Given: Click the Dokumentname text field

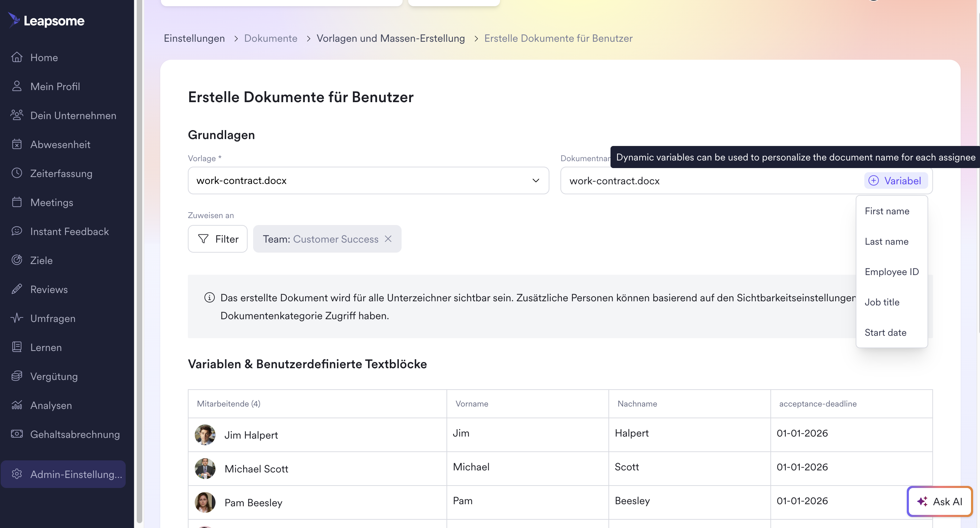Looking at the screenshot, I should (711, 180).
